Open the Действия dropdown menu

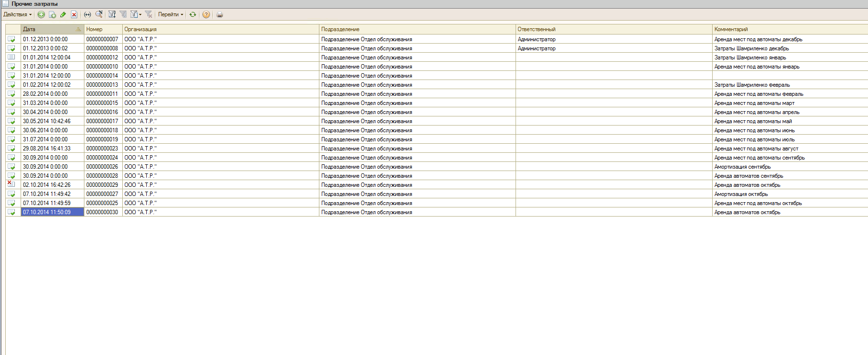point(17,14)
